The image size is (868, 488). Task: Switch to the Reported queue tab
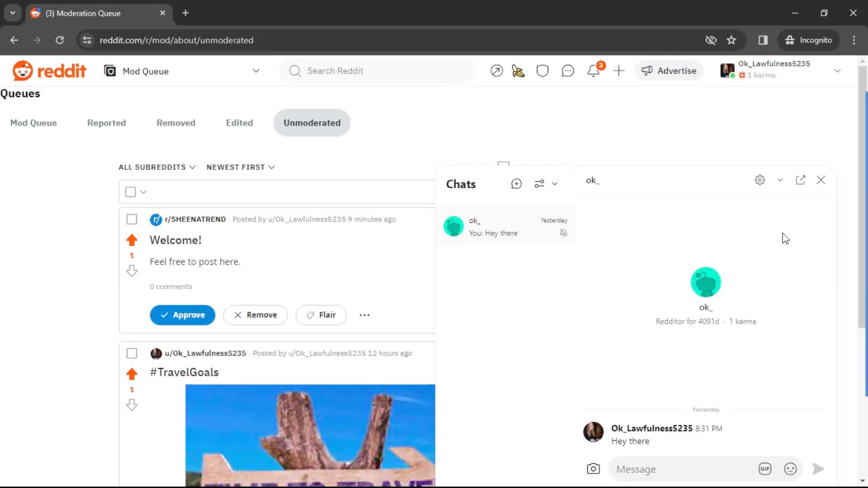107,122
